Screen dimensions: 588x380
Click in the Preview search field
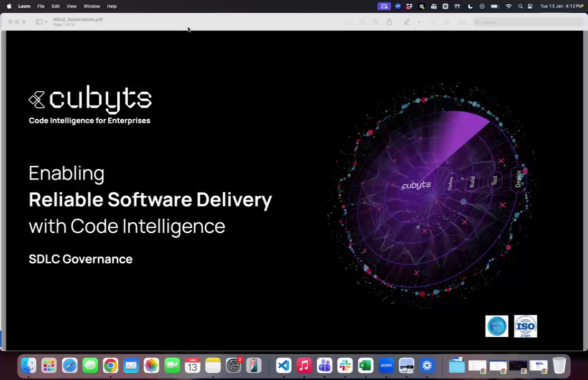pos(528,22)
